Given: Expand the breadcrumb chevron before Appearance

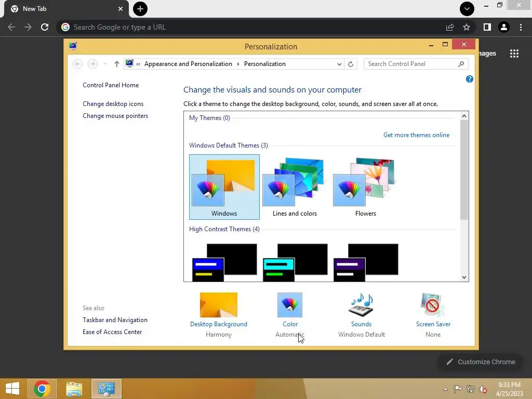Looking at the screenshot, I should pos(138,64).
